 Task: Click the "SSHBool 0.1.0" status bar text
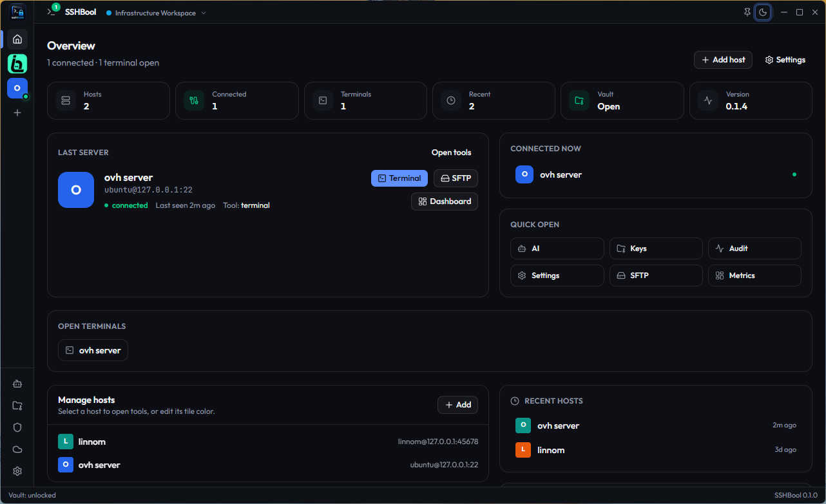tap(796, 496)
